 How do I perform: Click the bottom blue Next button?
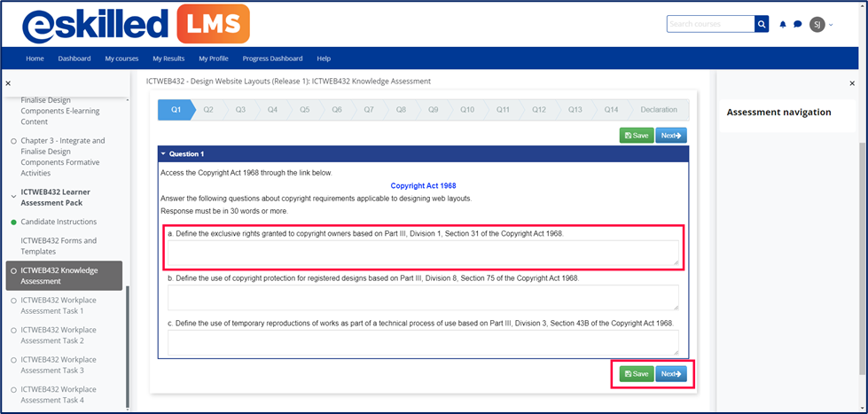coord(671,374)
